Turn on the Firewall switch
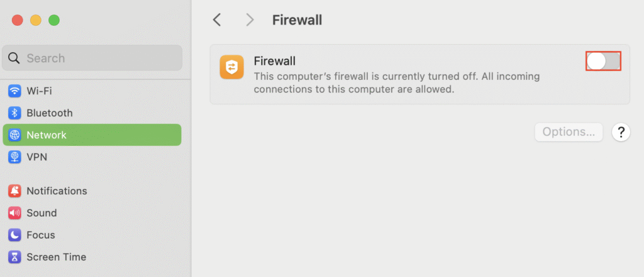Screen dimensions: 644x277 [603, 61]
